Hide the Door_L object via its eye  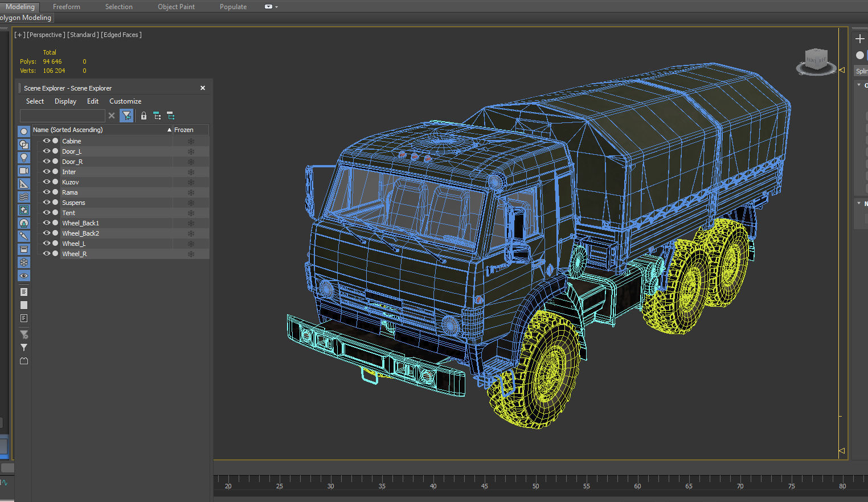click(x=47, y=151)
